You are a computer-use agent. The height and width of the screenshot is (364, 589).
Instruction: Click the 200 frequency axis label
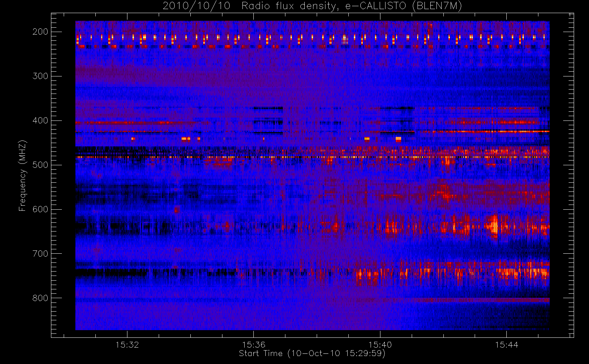pos(40,32)
